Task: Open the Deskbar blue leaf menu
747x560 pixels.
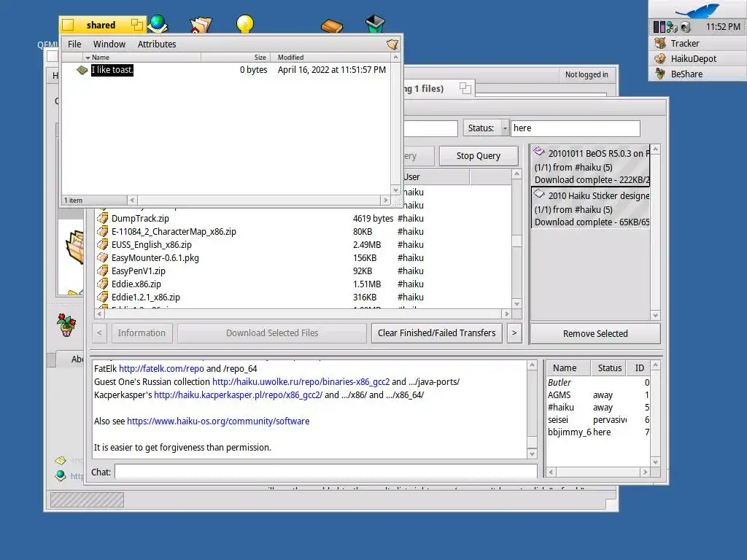Action: click(x=698, y=10)
